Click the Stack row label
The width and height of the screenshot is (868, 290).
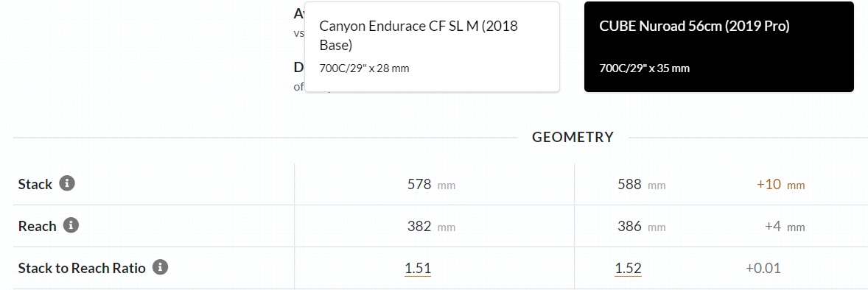pyautogui.click(x=35, y=184)
